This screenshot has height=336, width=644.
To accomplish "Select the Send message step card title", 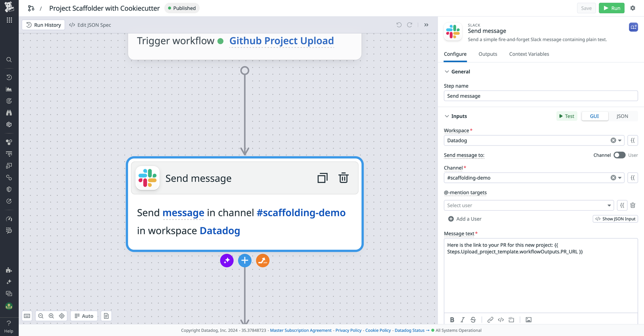I will 198,178.
